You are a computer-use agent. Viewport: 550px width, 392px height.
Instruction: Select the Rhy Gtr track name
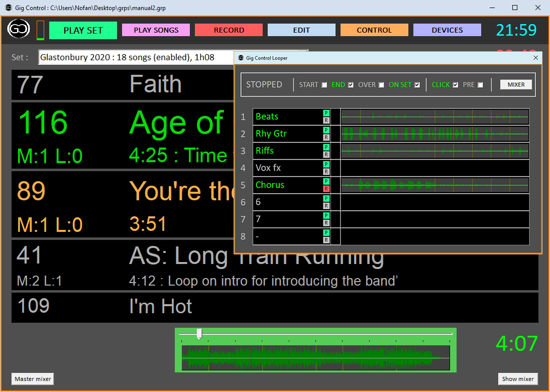271,134
